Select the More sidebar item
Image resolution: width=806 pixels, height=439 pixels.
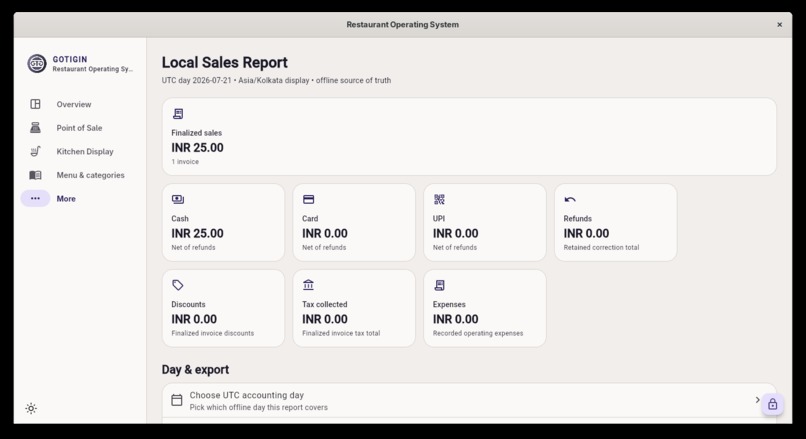coord(66,199)
